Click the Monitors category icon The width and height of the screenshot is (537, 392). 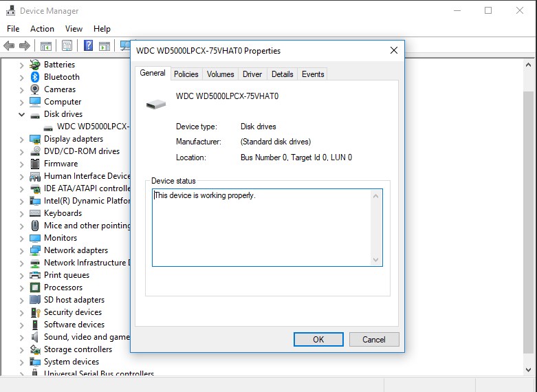pos(35,238)
